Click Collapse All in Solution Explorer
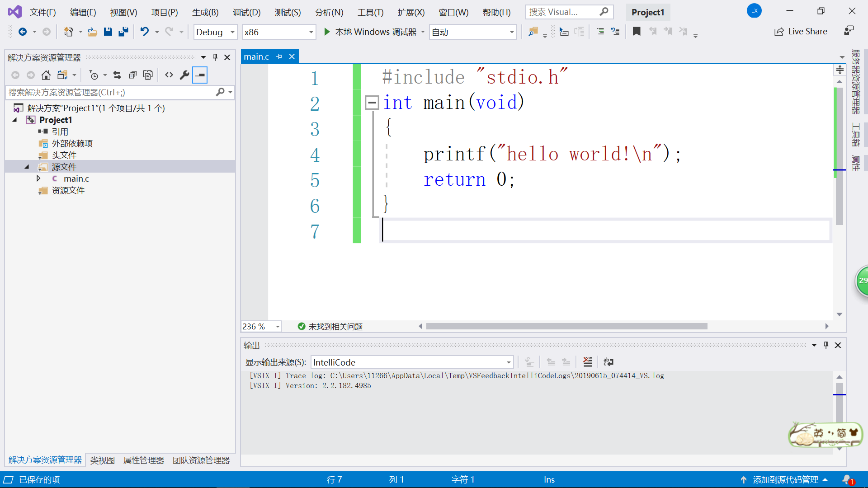This screenshot has height=488, width=868. (x=132, y=75)
